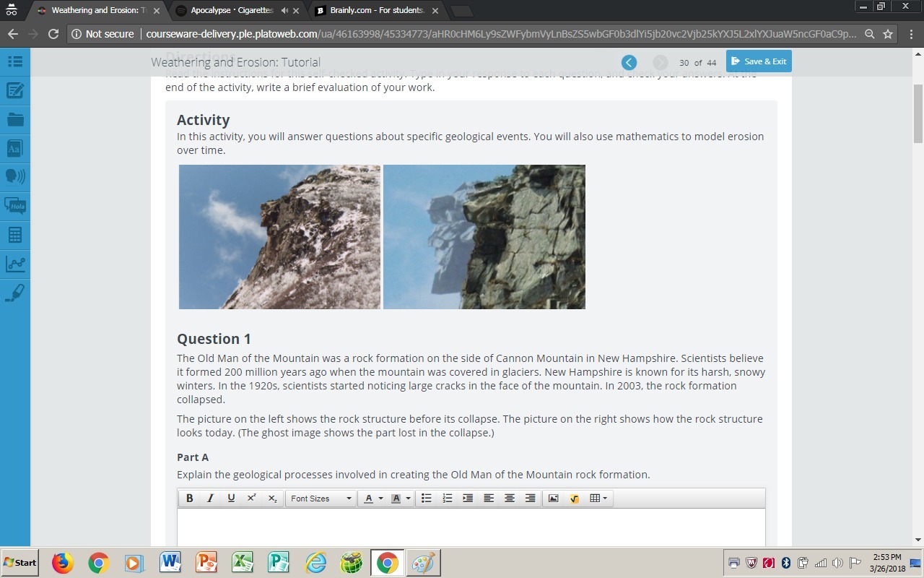Close the Apocalypse Cigarettes tab
Viewport: 924px width, 578px height.
[x=296, y=11]
